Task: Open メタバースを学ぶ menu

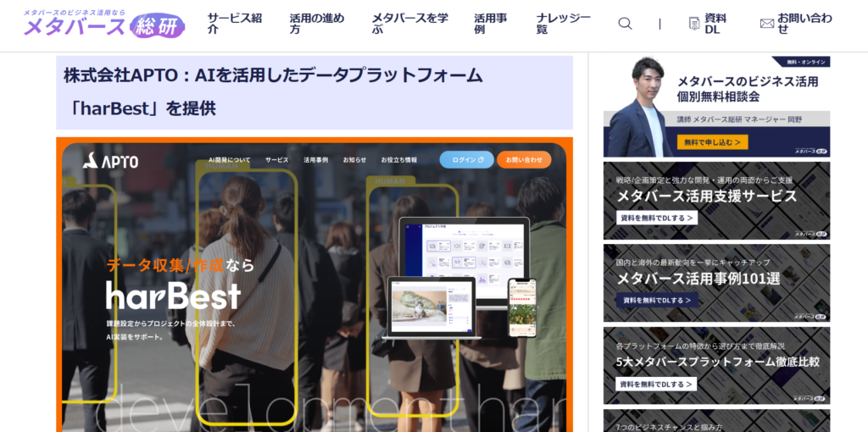Action: [409, 23]
